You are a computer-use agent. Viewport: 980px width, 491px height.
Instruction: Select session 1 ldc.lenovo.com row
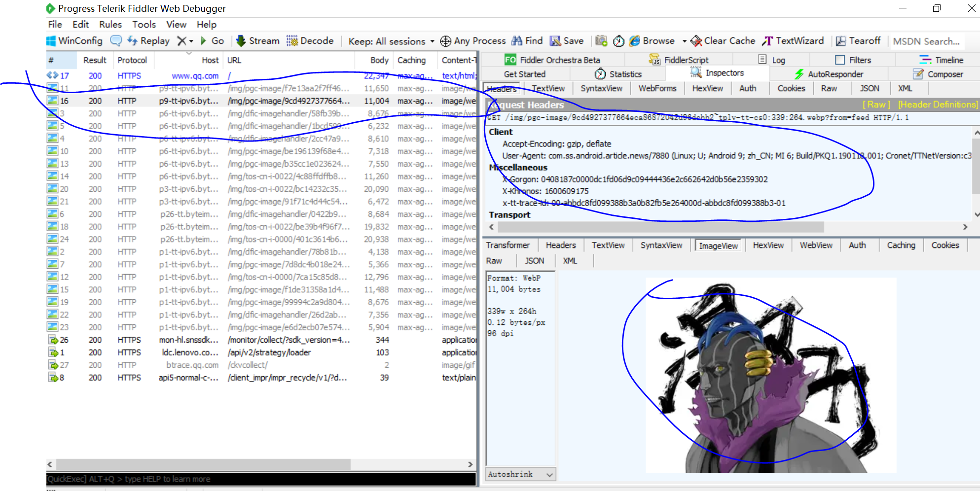[x=261, y=352]
